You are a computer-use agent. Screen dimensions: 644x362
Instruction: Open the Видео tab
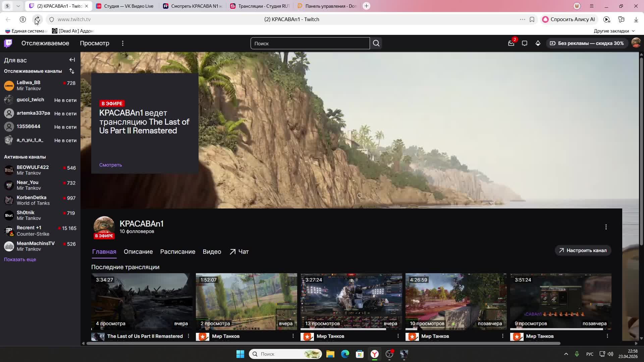pos(212,252)
